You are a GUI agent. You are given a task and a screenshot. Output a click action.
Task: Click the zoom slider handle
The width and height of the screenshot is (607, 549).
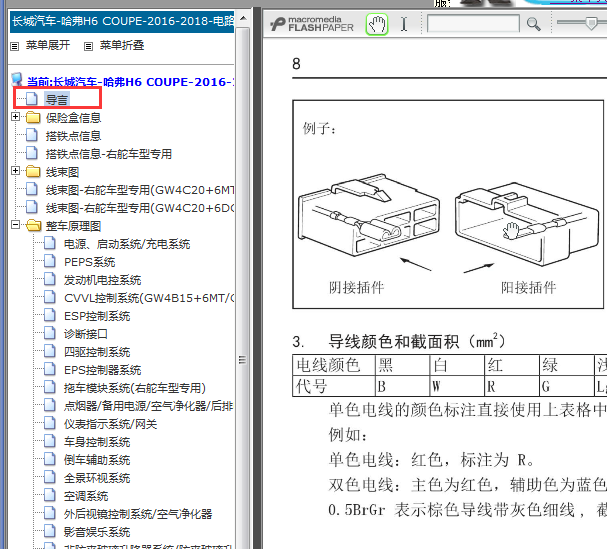(x=591, y=23)
